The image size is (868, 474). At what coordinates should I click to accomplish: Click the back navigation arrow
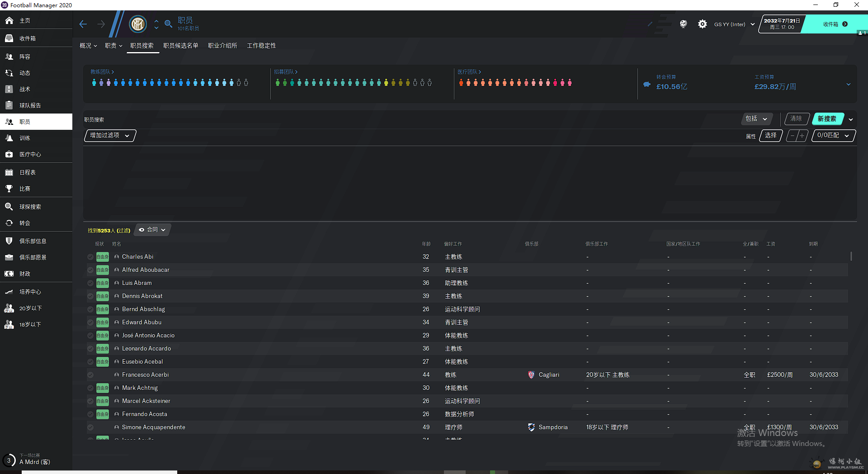pyautogui.click(x=83, y=24)
